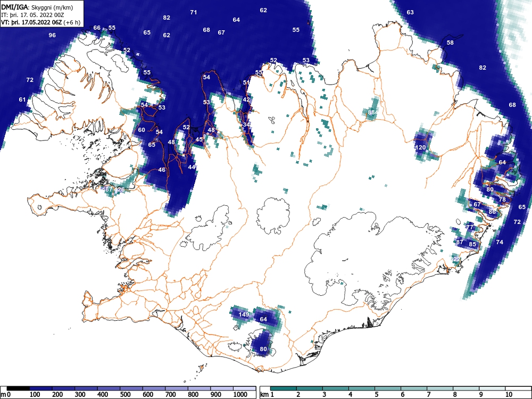The image size is (532, 399).
Task: Click the visibility value 44 on the map
Action: click(192, 167)
